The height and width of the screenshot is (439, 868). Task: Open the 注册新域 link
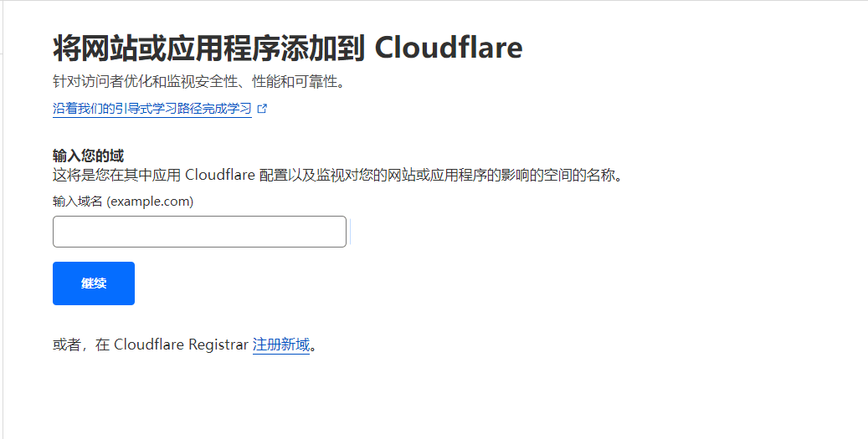coord(281,345)
